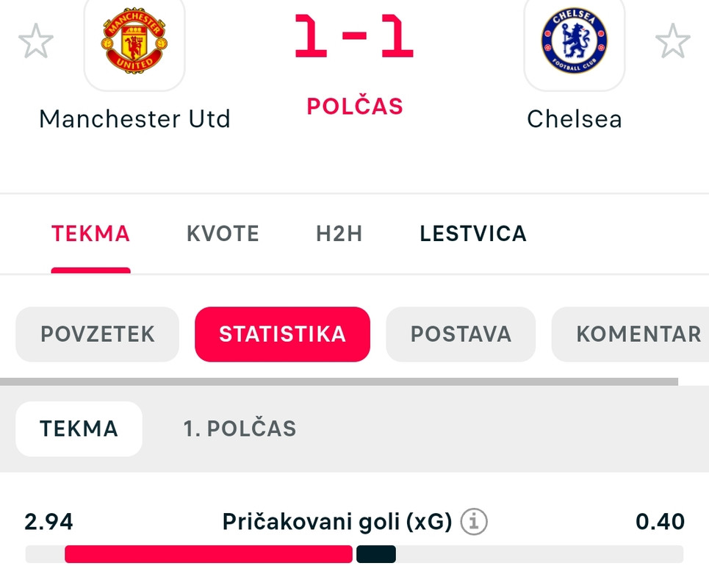Click the horizontal gray scrollbar under pills

pos(339,381)
